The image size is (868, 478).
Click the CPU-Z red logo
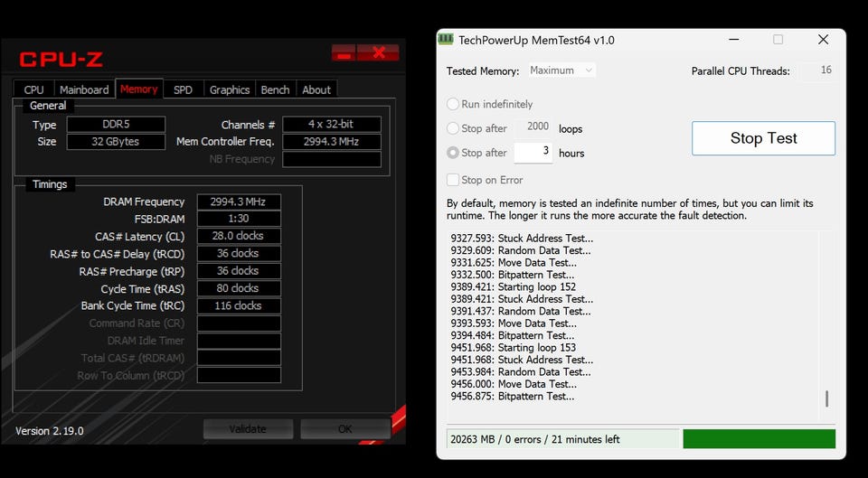tap(61, 60)
